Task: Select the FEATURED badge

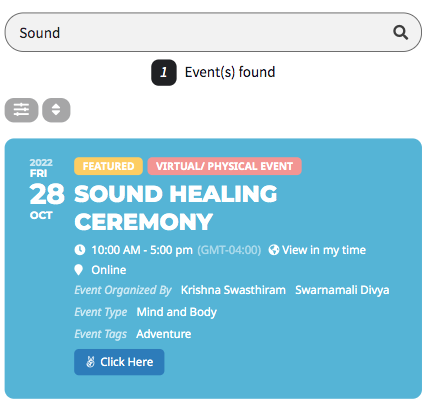Action: point(108,166)
